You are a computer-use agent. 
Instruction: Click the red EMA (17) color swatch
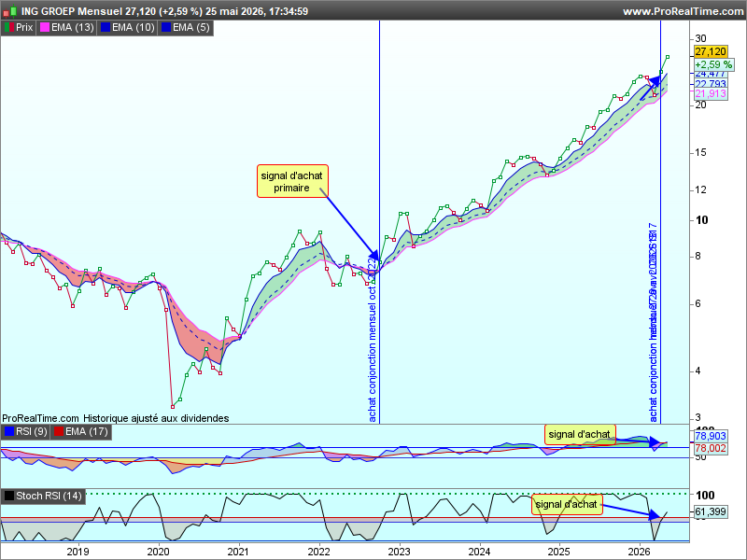(59, 431)
